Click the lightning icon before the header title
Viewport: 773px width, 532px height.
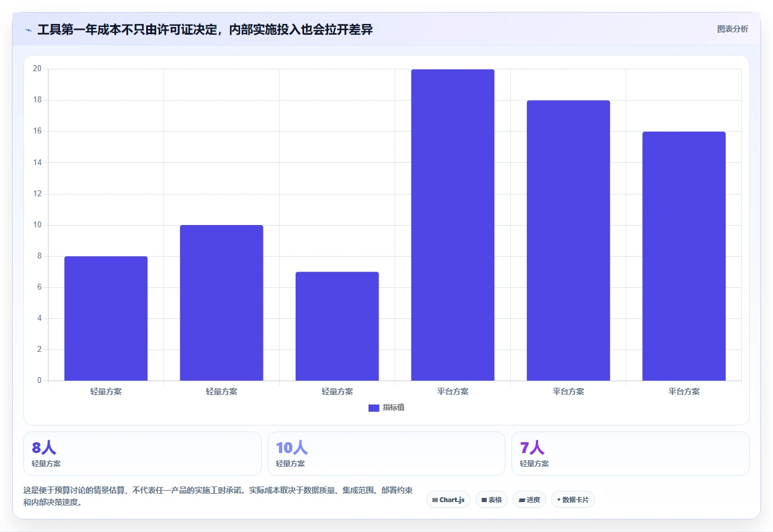28,29
